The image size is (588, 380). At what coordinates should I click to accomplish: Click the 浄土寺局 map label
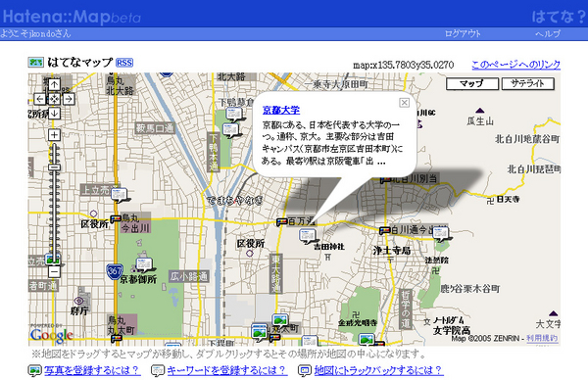point(391,251)
